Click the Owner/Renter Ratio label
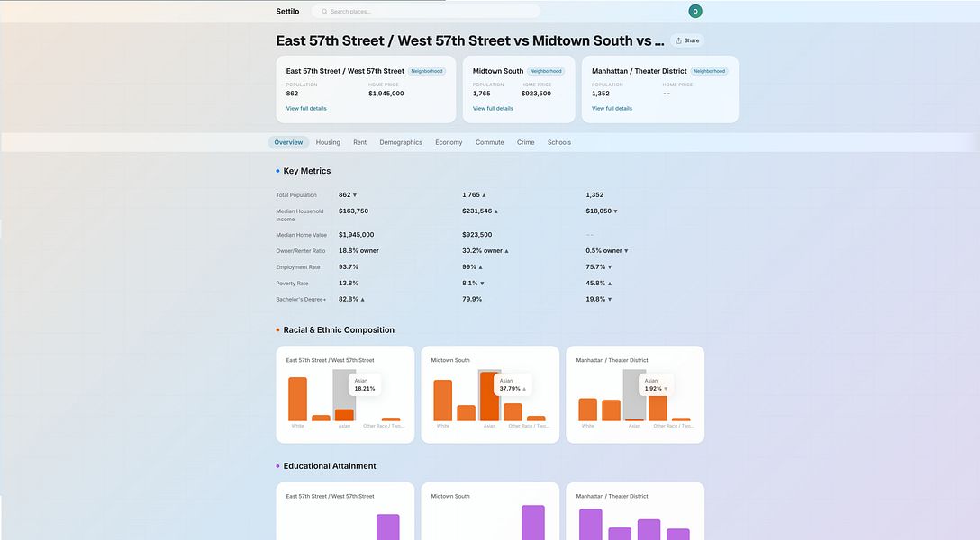 301,251
